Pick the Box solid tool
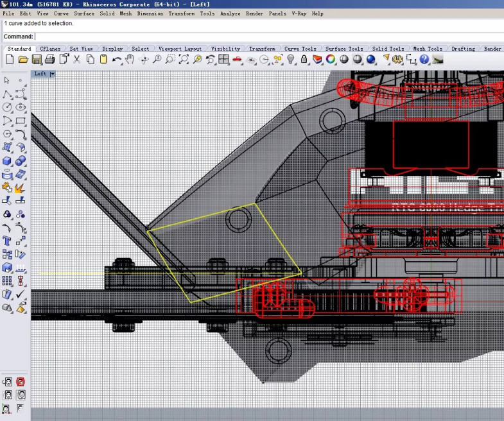Image resolution: width=504 pixels, height=421 pixels. coord(7,161)
